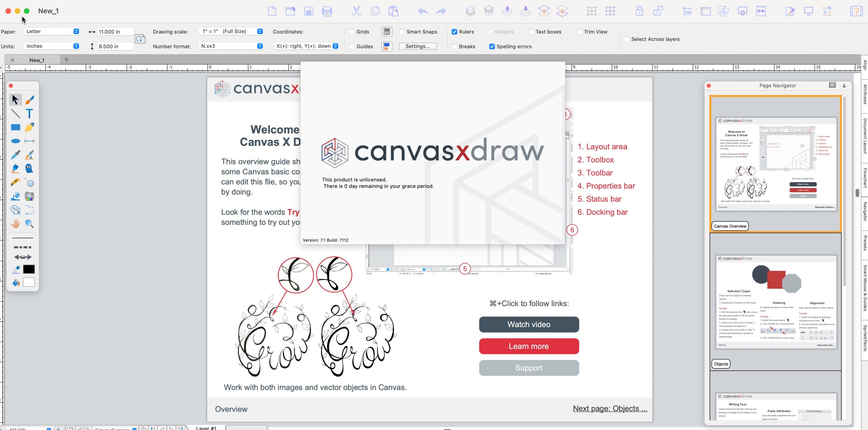Select the Knife cutter tool
The height and width of the screenshot is (430, 868).
pyautogui.click(x=15, y=182)
